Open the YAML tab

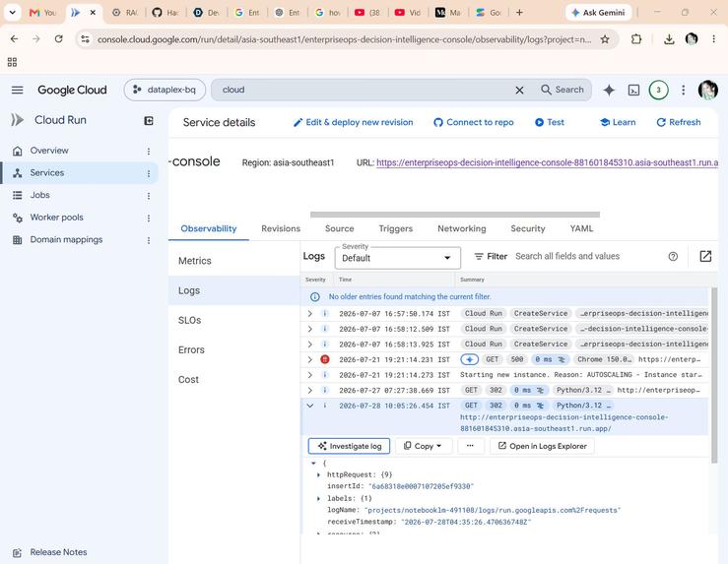pyautogui.click(x=581, y=228)
